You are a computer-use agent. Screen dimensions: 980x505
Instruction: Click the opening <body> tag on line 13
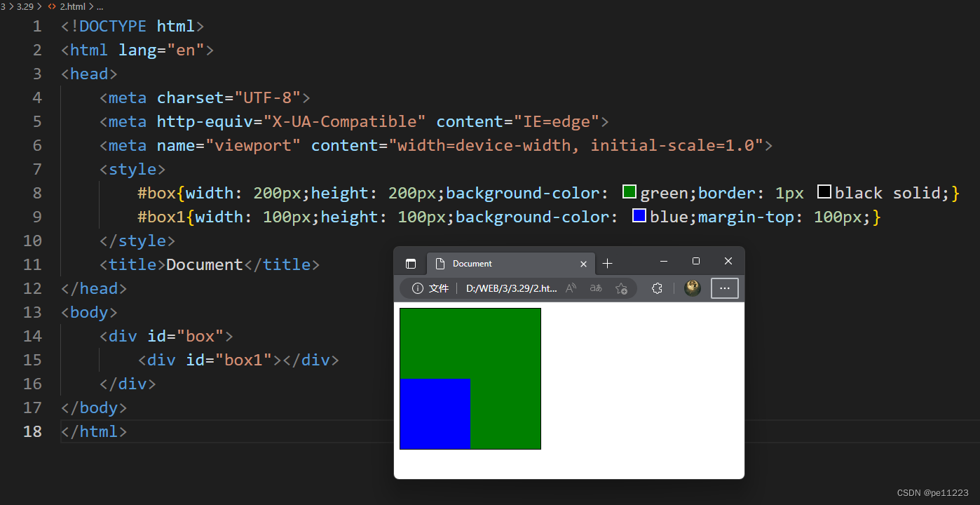(89, 312)
